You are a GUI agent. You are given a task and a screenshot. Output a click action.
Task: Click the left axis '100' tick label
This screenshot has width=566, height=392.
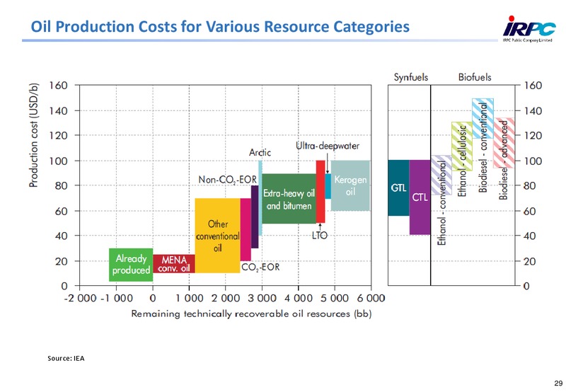click(x=59, y=161)
